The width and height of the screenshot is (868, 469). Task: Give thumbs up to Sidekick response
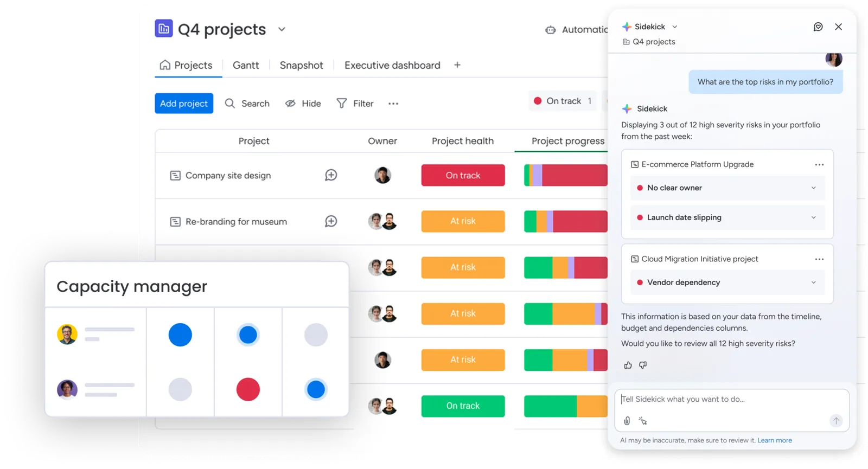[628, 365]
